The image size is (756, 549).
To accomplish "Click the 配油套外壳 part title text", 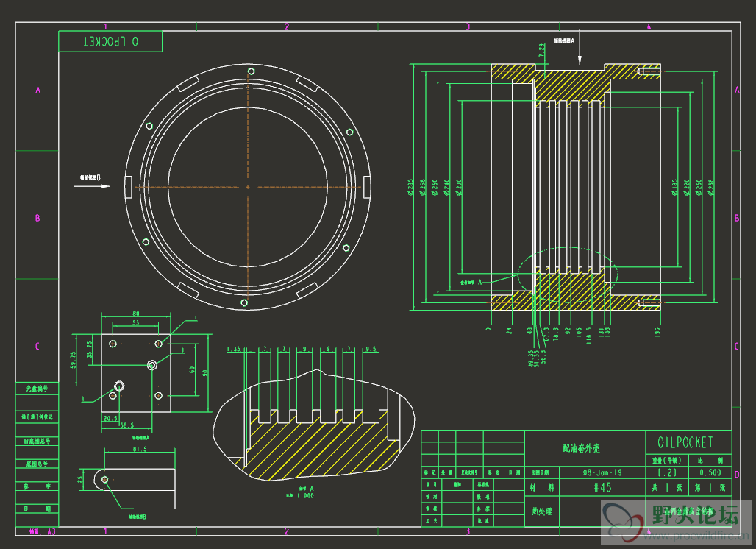I will pos(581,448).
